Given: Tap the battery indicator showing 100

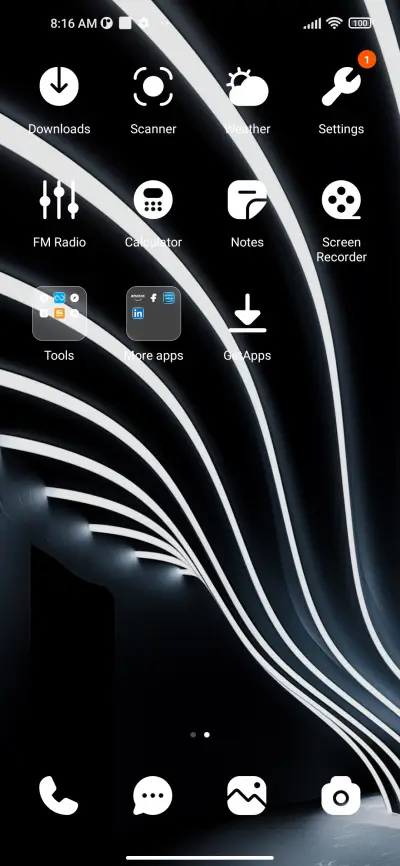Looking at the screenshot, I should (x=360, y=23).
